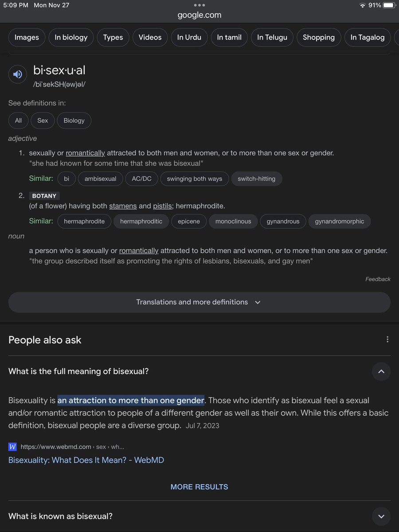Expand Translations and more definitions
Screen dimensions: 399x532
199,302
